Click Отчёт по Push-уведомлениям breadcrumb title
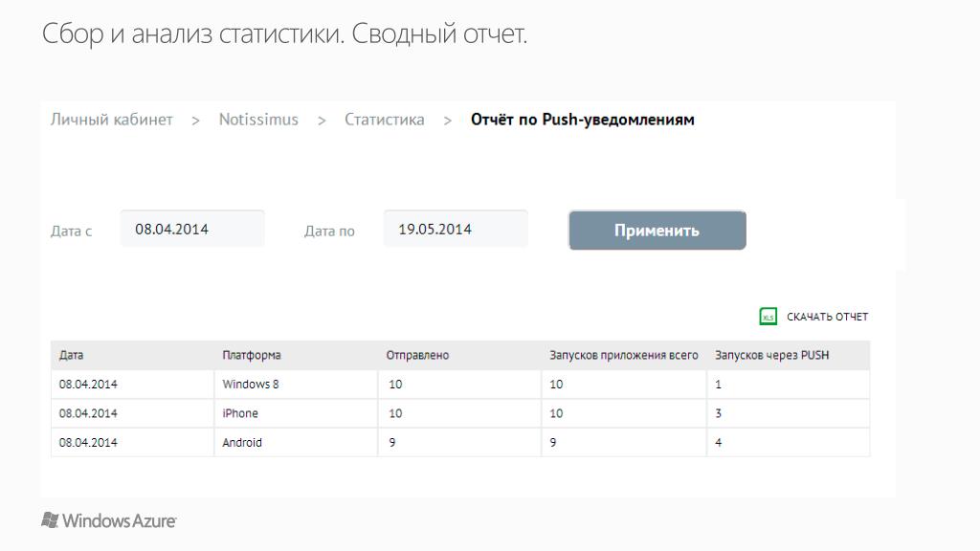Screen dimensions: 980x551 pos(583,120)
